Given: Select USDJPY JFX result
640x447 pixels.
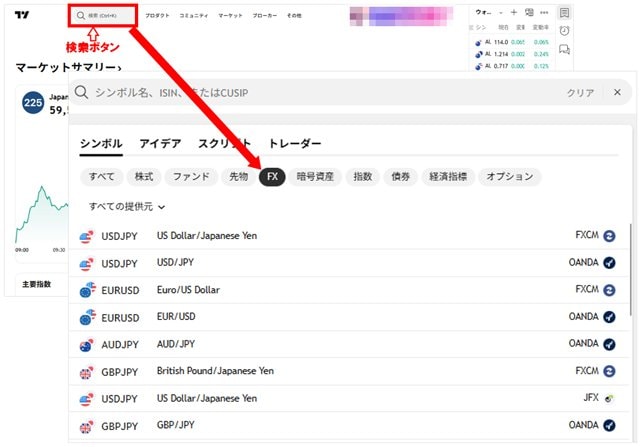Looking at the screenshot, I should [x=349, y=398].
